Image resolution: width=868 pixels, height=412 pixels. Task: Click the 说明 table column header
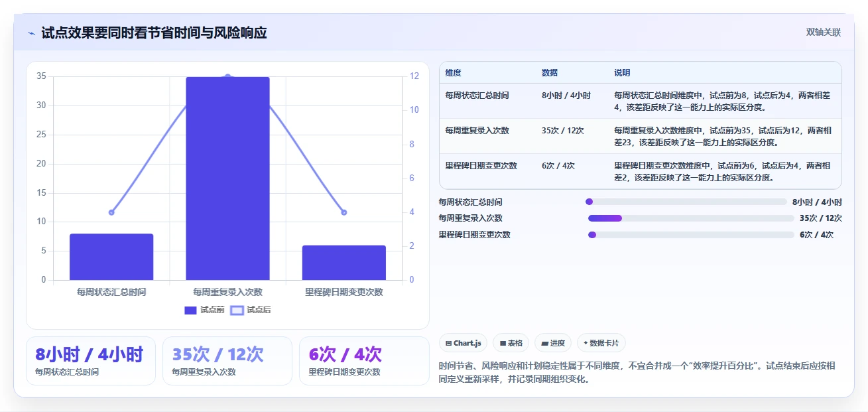pyautogui.click(x=622, y=72)
